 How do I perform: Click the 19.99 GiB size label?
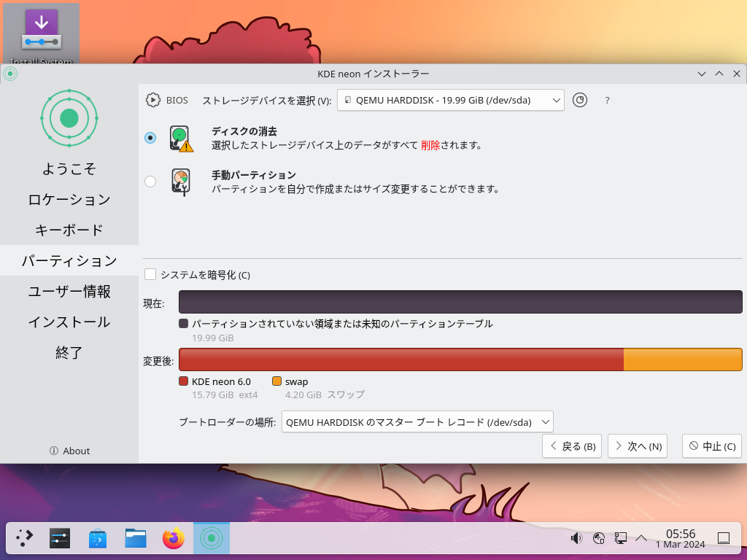coord(213,338)
